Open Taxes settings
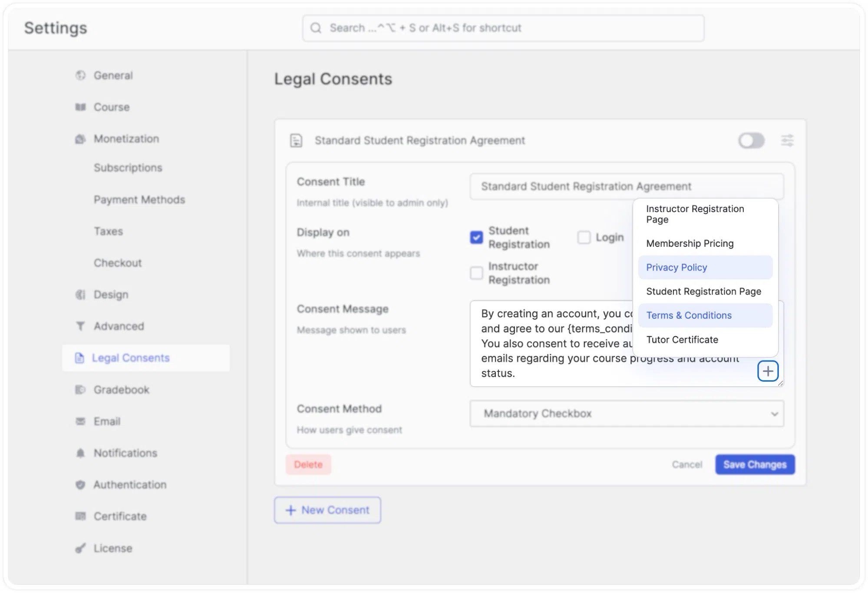The width and height of the screenshot is (868, 593). (109, 231)
